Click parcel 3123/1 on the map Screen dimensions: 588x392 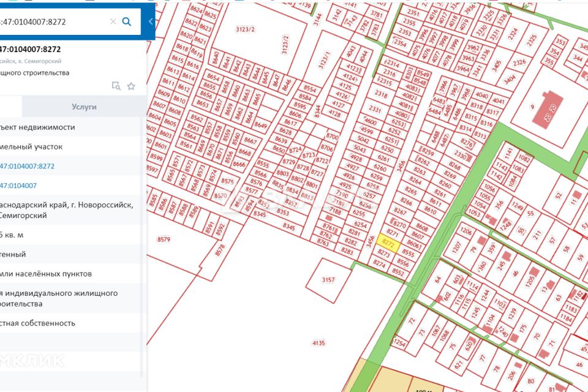point(325,61)
